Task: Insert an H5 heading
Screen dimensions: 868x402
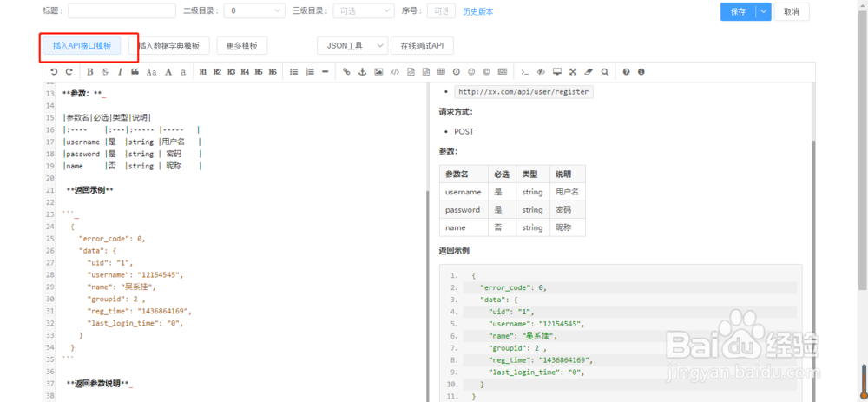Action: 259,71
